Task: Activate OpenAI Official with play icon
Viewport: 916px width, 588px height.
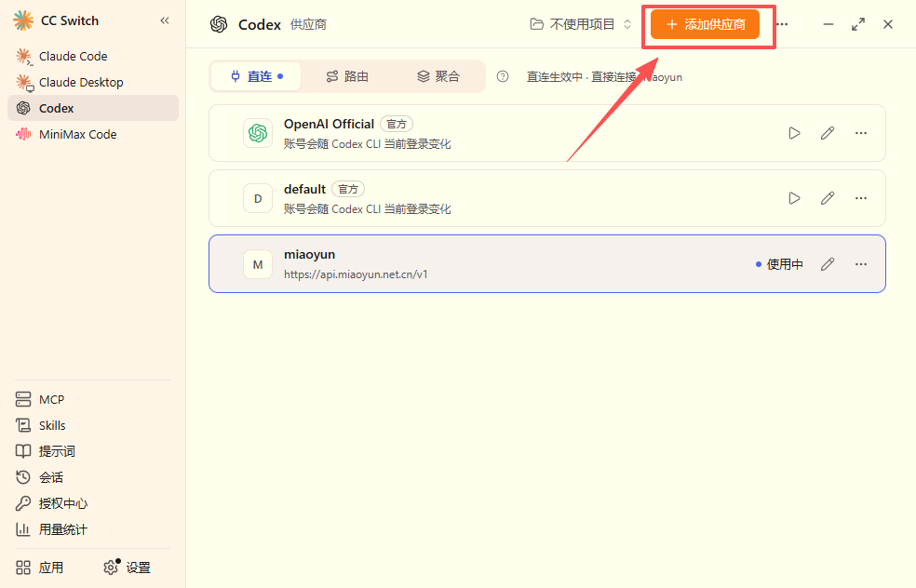Action: [794, 133]
